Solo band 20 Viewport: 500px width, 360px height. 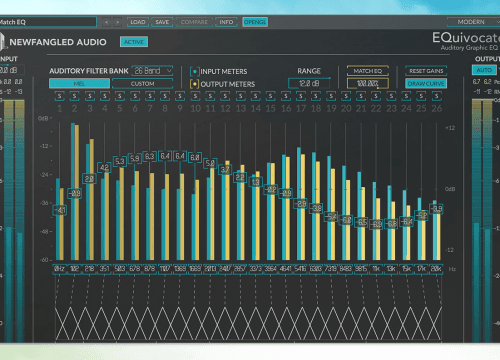point(346,96)
